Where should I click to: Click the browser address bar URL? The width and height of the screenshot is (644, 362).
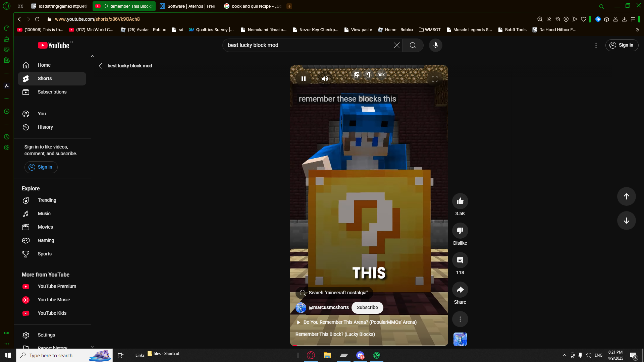click(x=97, y=19)
